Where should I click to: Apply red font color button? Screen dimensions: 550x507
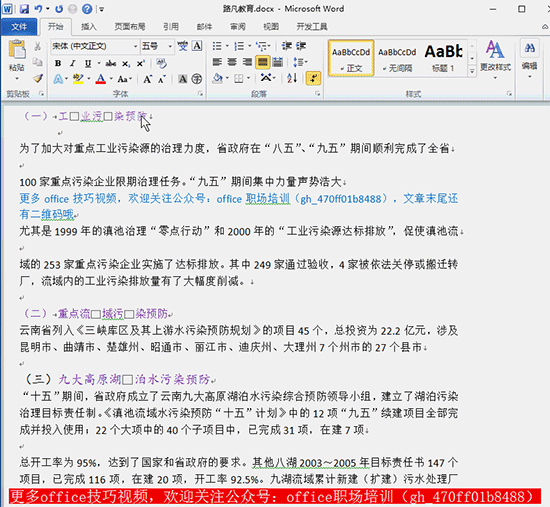click(101, 79)
